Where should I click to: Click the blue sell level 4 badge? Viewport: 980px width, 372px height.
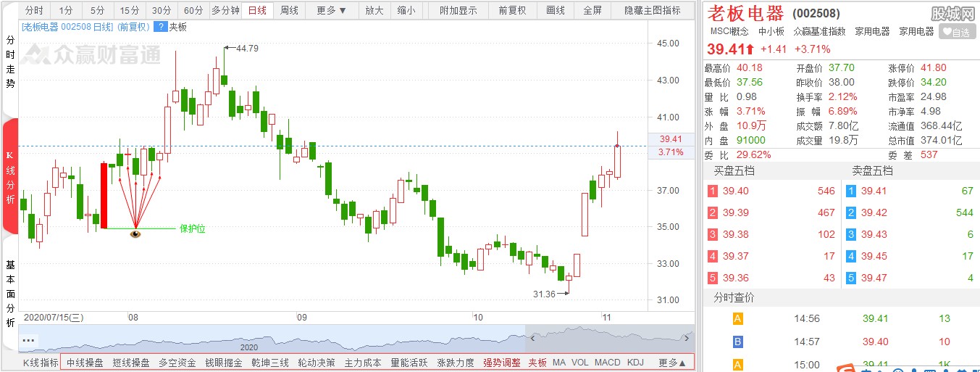[x=852, y=256]
